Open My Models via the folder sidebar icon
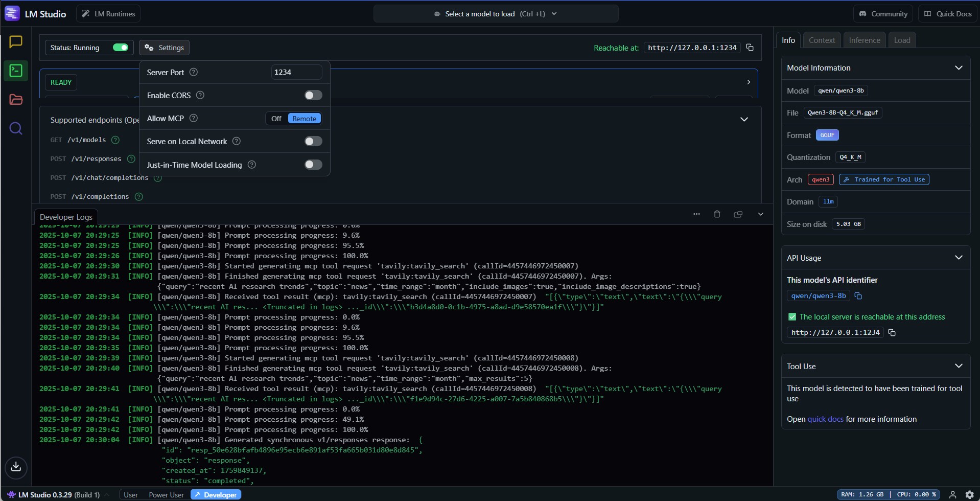Viewport: 980px width, 501px height. click(16, 99)
